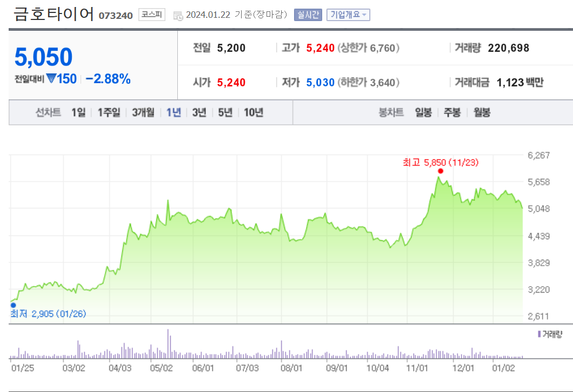
Task: Click the 5,048 y-axis label
Action: click(538, 209)
